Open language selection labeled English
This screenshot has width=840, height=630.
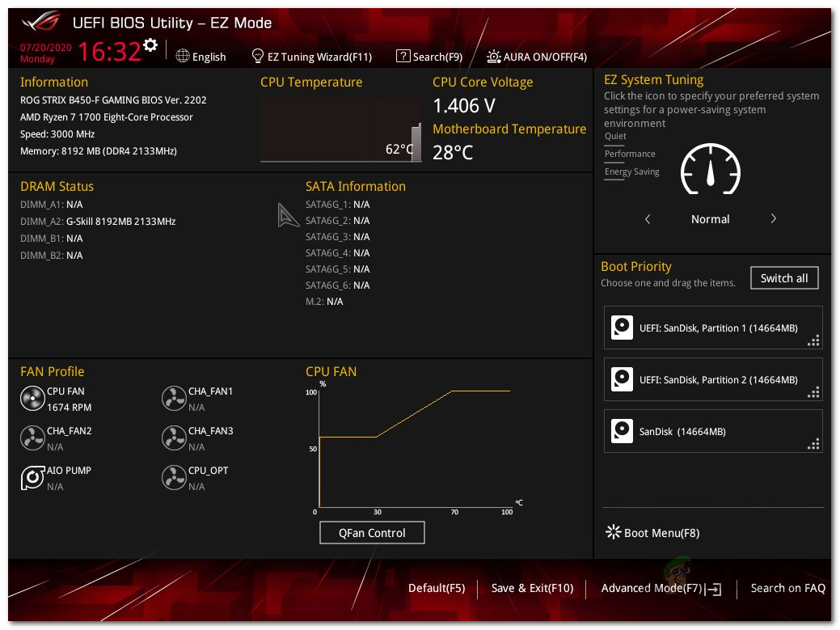[x=209, y=57]
